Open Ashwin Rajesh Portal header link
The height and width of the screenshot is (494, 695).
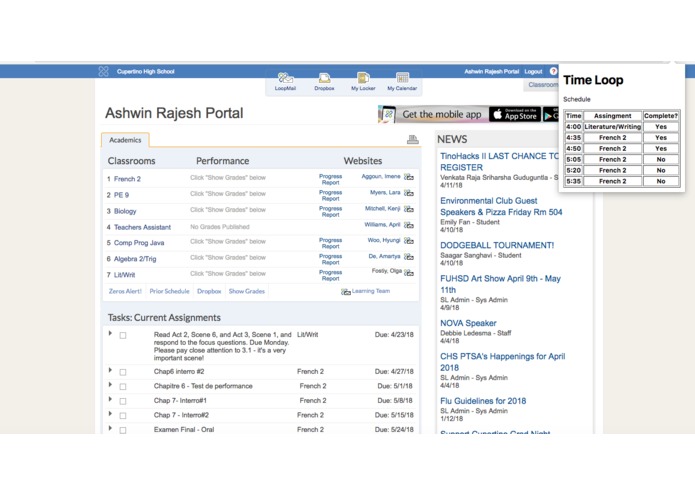tap(492, 71)
